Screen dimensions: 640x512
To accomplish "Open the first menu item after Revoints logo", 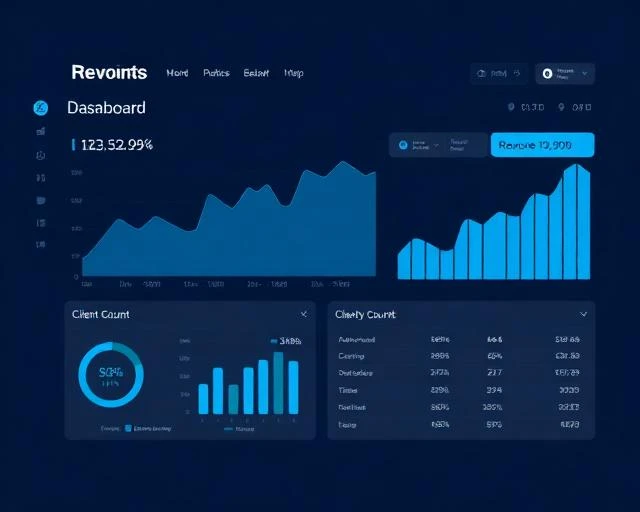I will [178, 73].
